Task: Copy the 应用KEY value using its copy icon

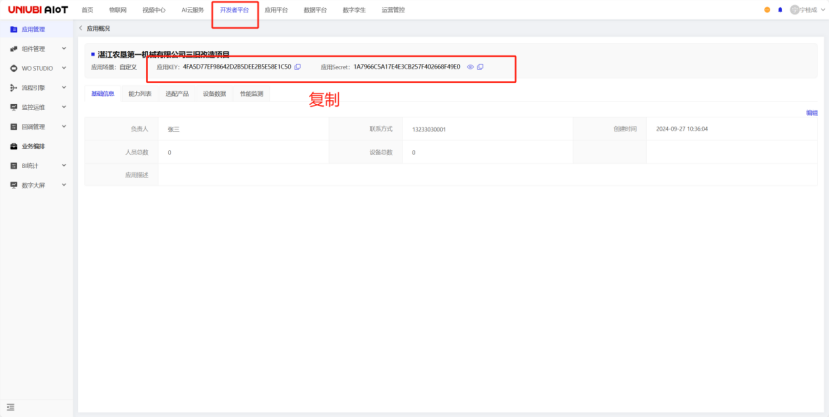Action: [x=298, y=67]
